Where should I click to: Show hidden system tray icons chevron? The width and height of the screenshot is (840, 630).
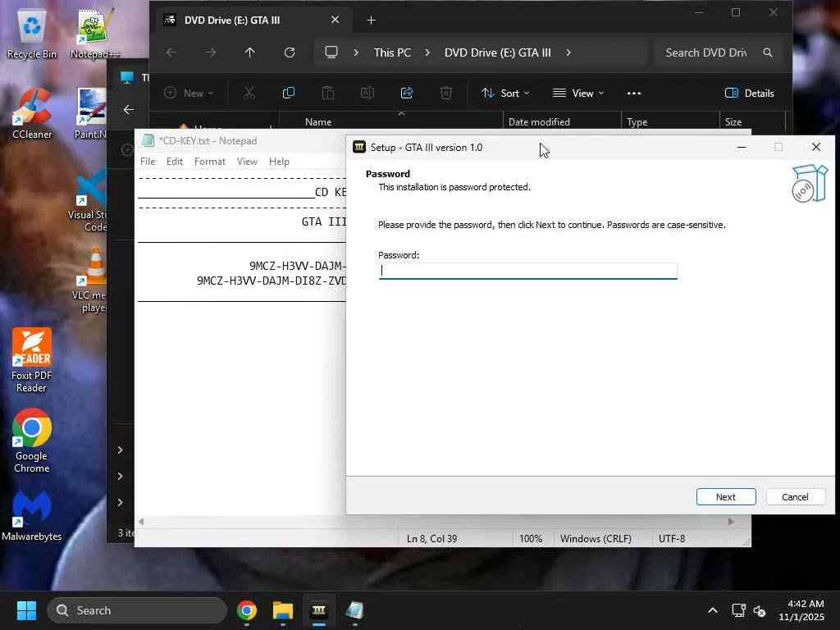pos(712,610)
